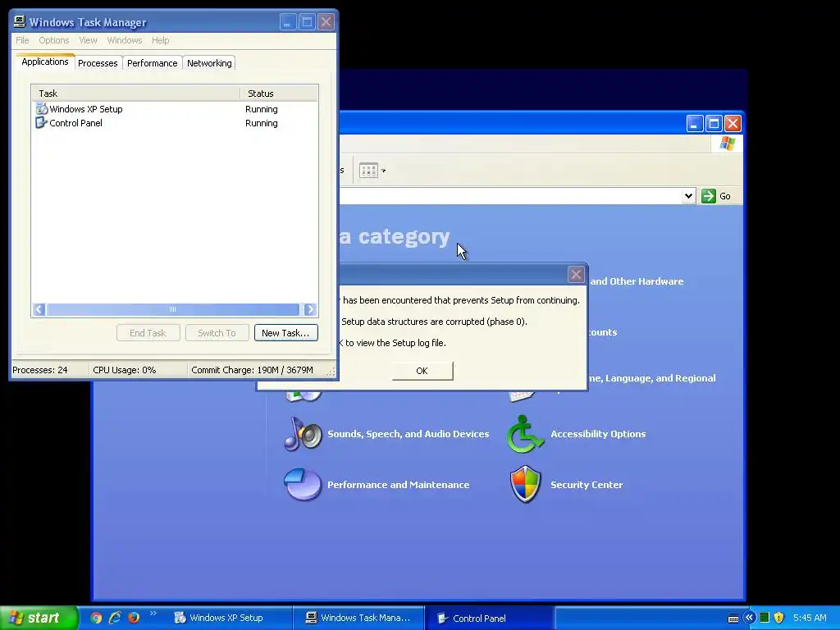Click the Go button in Control Panel
Screen dimensions: 840x630
[716, 196]
